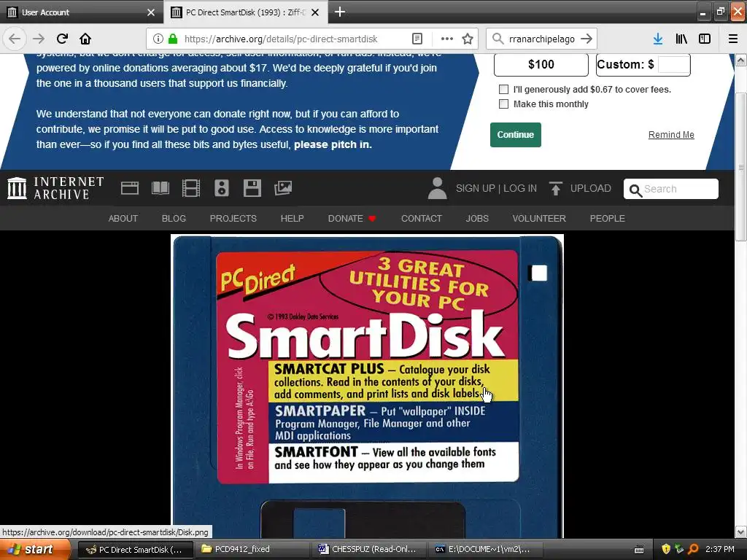Click the browser search field with rranarchipelago
The height and width of the screenshot is (560, 747).
point(542,39)
